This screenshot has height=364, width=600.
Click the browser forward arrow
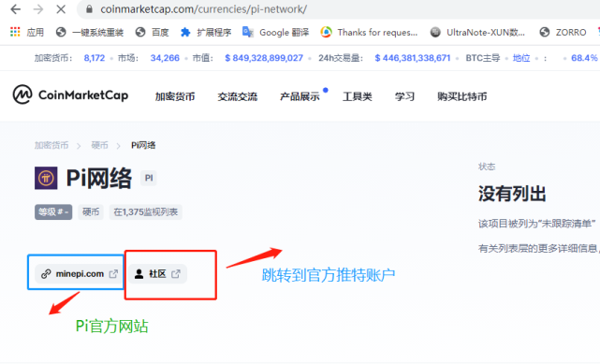click(x=38, y=9)
